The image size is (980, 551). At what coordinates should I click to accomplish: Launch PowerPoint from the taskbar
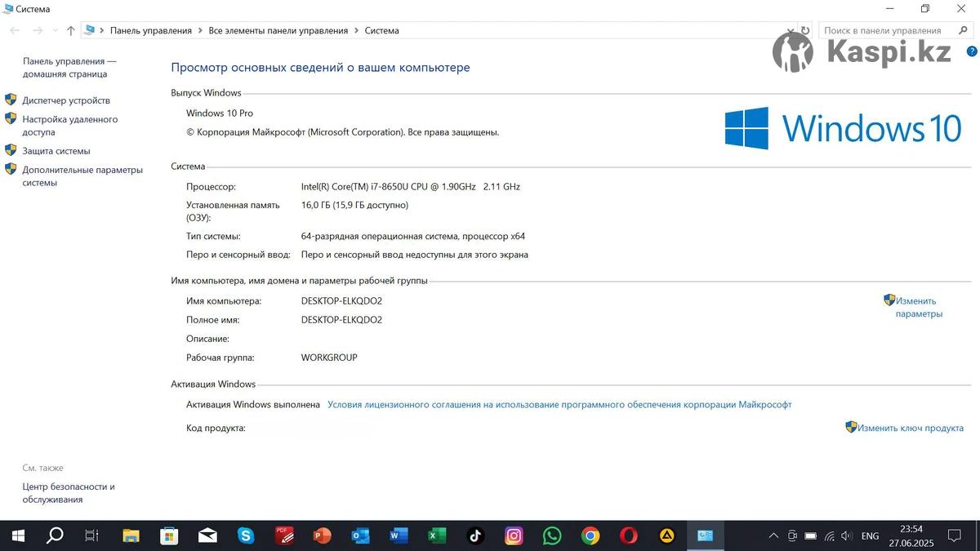(x=323, y=536)
